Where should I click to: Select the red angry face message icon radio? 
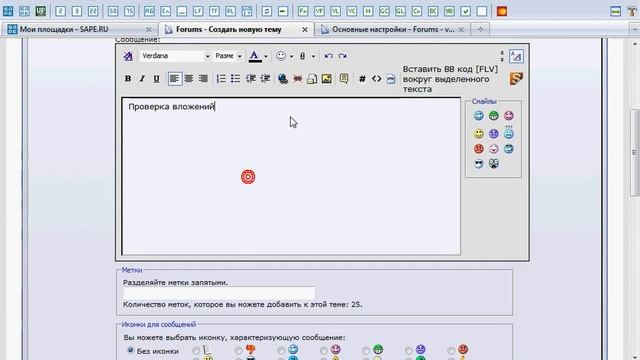click(x=451, y=351)
